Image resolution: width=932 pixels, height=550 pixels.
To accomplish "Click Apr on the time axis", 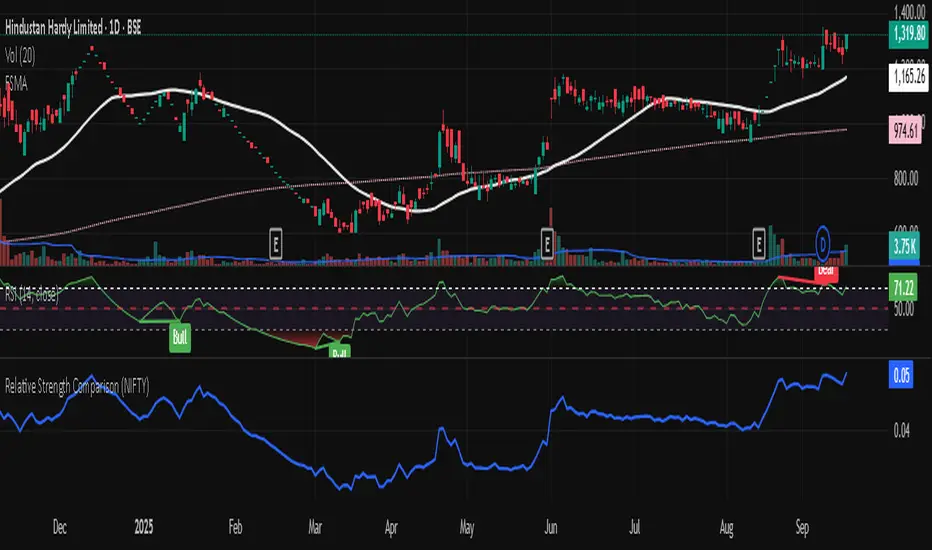I will 391,527.
